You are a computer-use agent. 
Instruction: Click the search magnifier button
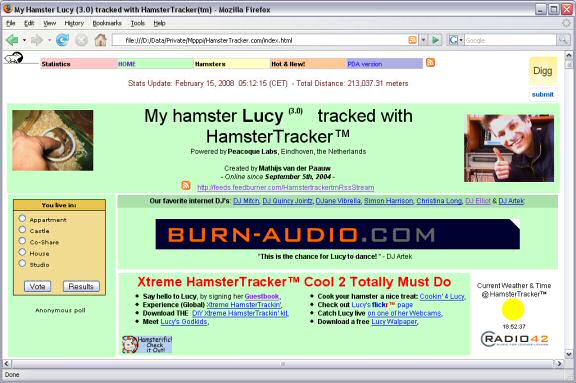[x=563, y=40]
